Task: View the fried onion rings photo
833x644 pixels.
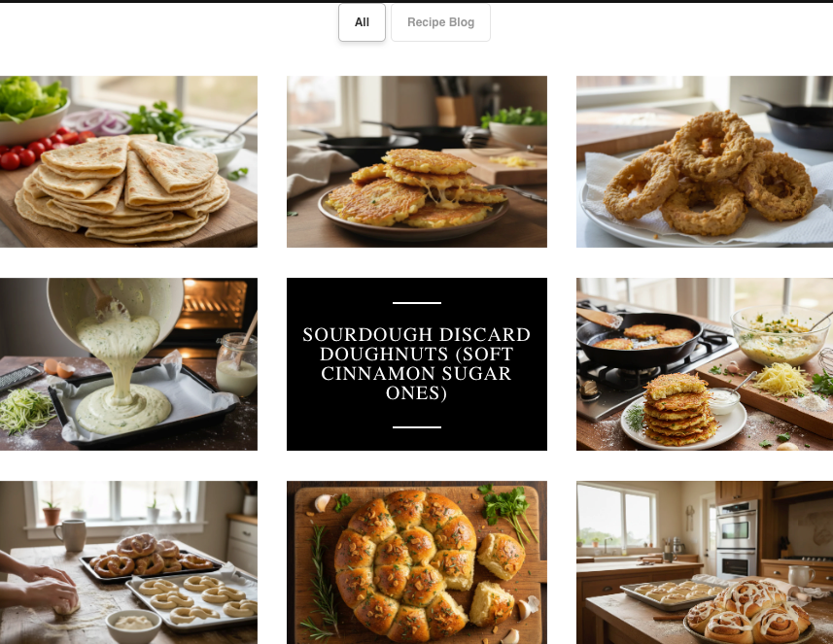Action: (705, 161)
